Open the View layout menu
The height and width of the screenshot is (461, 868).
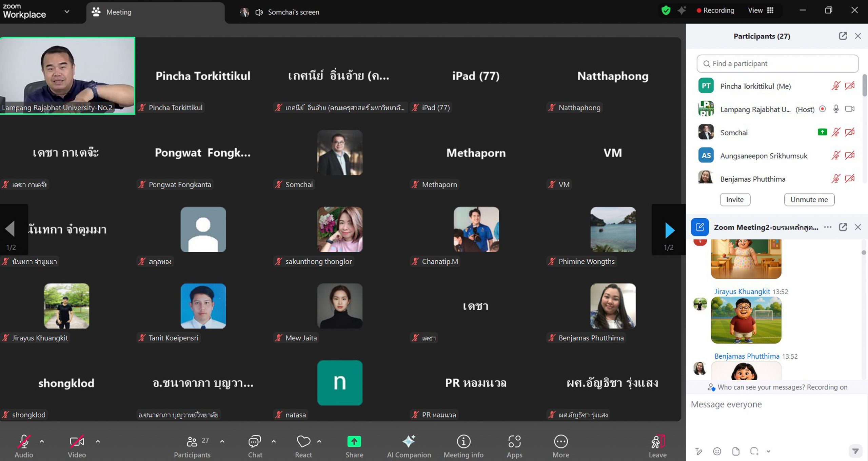tap(761, 11)
